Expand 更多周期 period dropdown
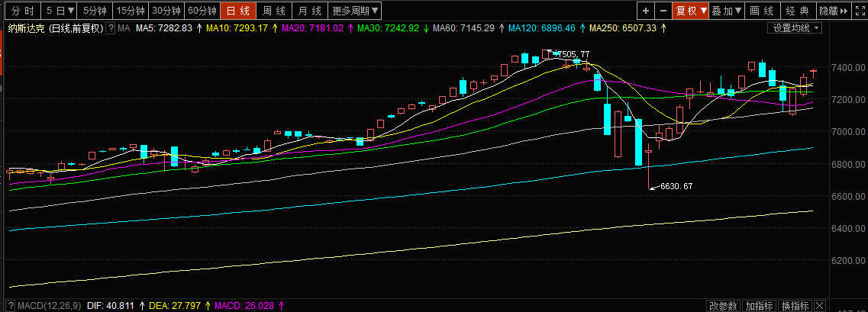The width and height of the screenshot is (868, 312). (356, 11)
